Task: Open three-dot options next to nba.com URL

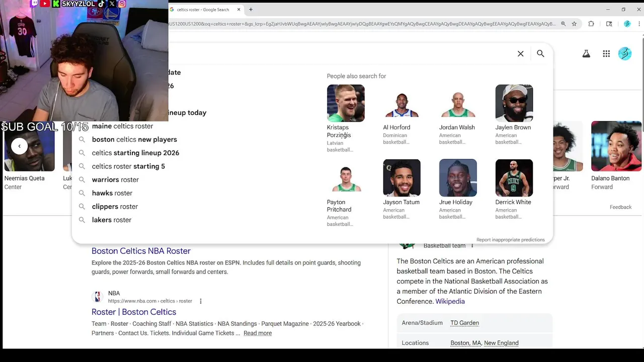Action: pos(201,301)
